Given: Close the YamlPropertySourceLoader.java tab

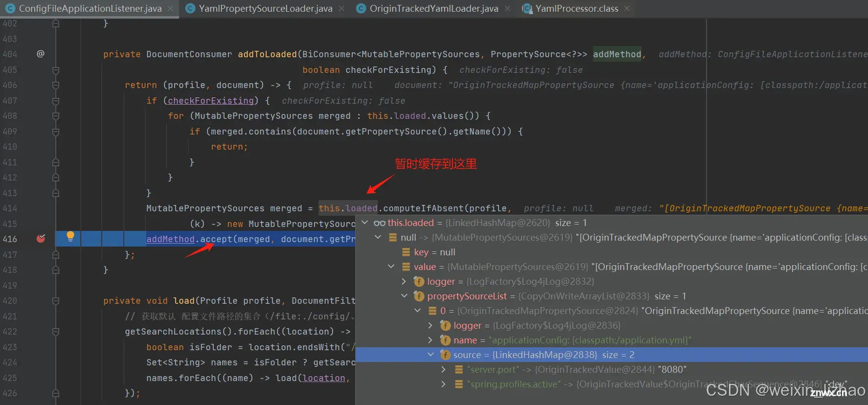Looking at the screenshot, I should 341,8.
